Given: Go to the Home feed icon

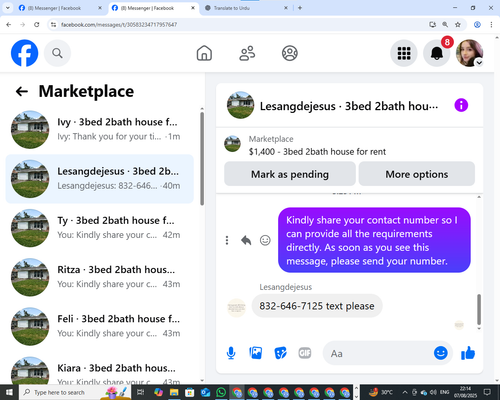Looking at the screenshot, I should click(204, 53).
